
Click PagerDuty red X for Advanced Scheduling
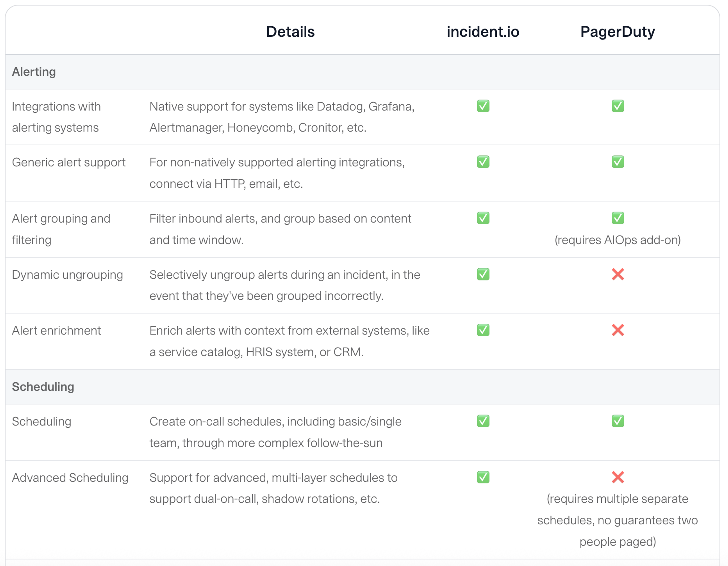[x=617, y=477]
